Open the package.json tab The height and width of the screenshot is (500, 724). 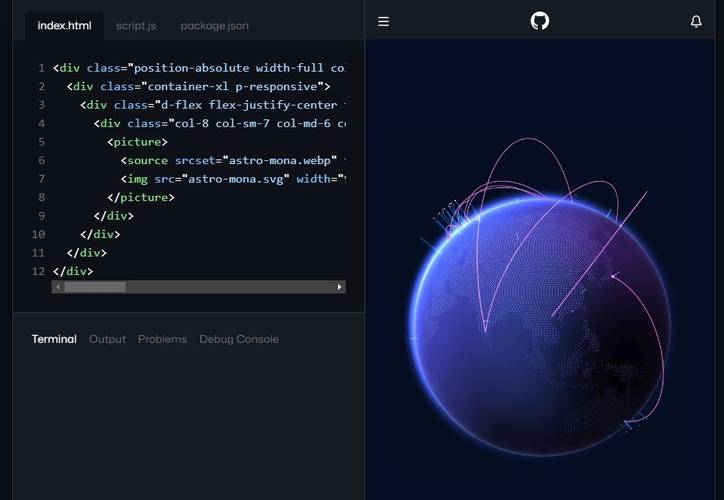pyautogui.click(x=214, y=26)
